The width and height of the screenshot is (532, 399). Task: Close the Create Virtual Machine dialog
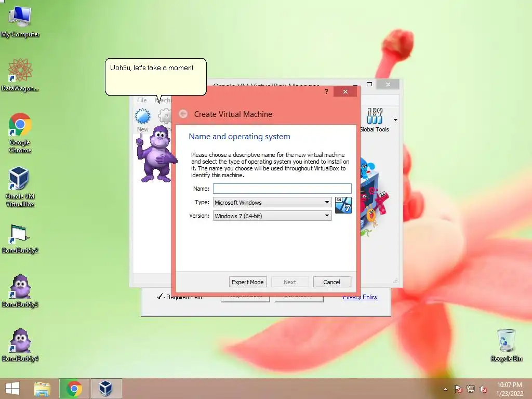pyautogui.click(x=345, y=91)
